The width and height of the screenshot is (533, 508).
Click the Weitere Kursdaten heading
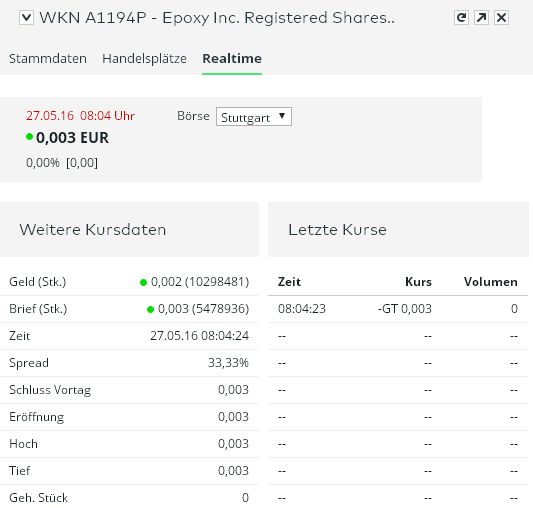coord(93,230)
